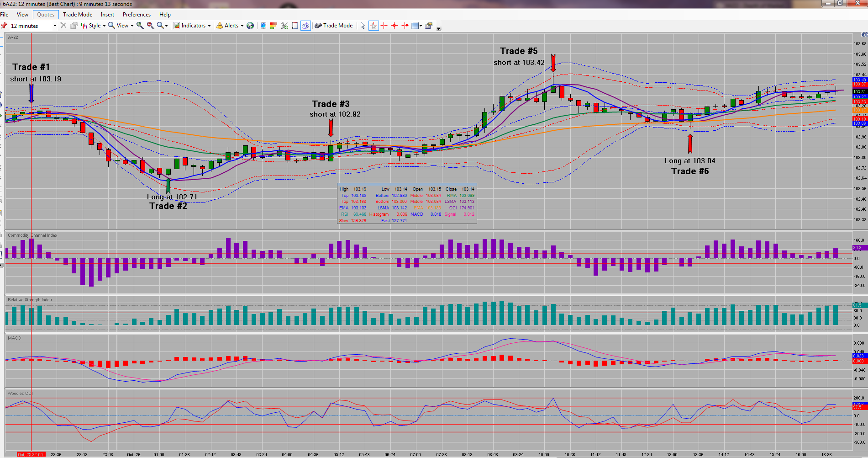This screenshot has width=868, height=458.
Task: Open the Indicators dropdown
Action: point(192,26)
